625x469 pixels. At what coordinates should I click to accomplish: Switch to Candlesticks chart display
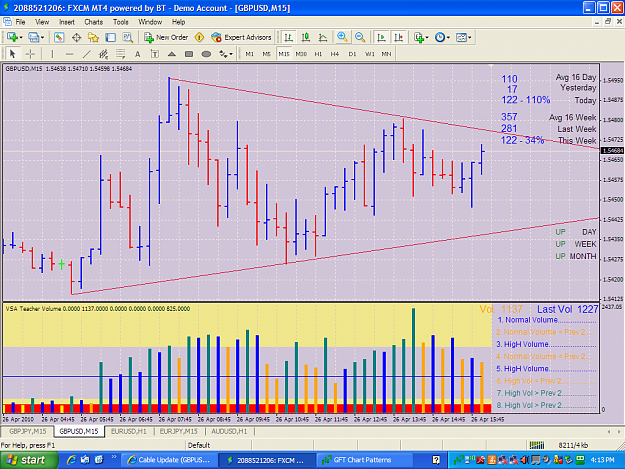click(305, 37)
